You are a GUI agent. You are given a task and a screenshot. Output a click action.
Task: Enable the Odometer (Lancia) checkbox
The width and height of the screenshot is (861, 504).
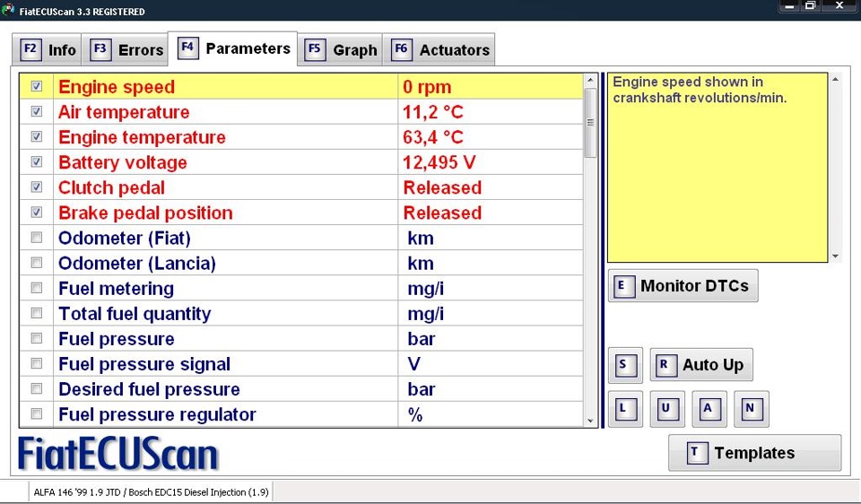point(36,263)
